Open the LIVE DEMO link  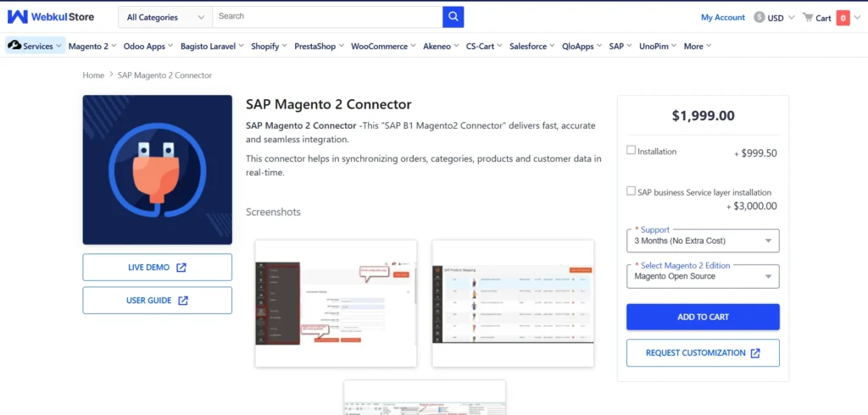[x=157, y=268]
